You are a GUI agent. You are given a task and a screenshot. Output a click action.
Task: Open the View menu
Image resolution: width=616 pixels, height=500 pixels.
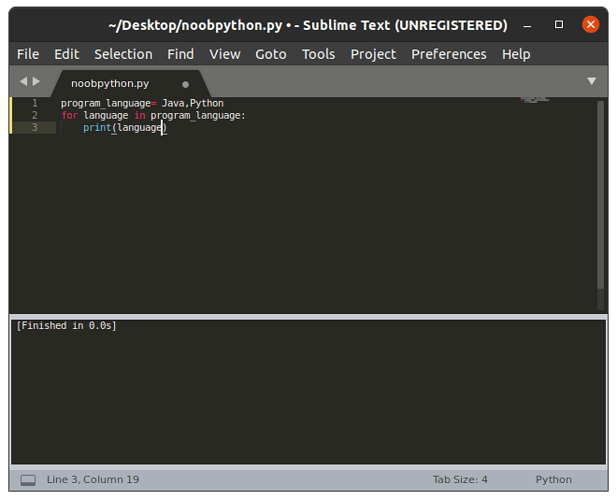(x=225, y=54)
